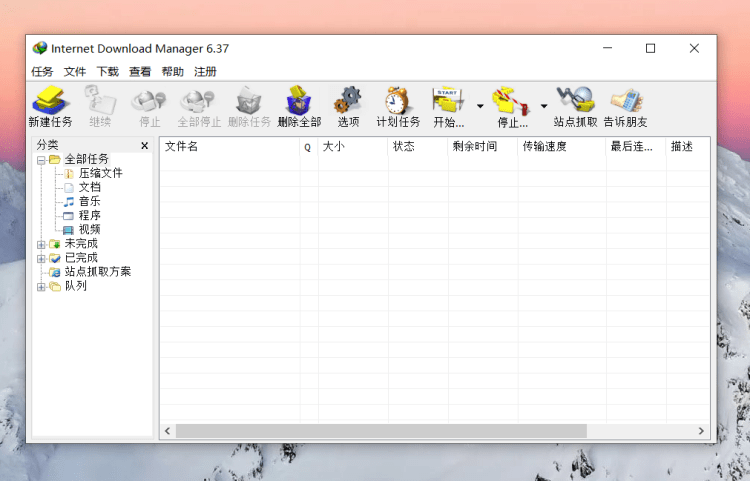750x481 pixels.
Task: Expand the 未完成 tree node
Action: click(41, 245)
